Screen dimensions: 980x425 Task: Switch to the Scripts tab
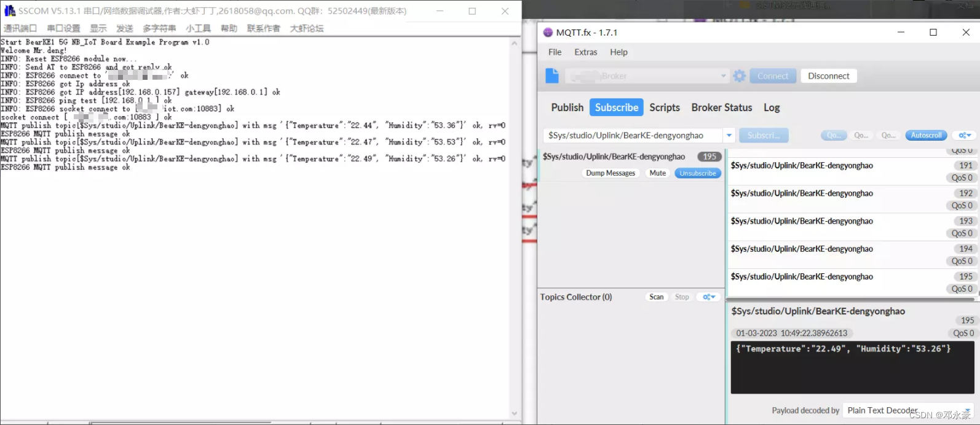(665, 107)
